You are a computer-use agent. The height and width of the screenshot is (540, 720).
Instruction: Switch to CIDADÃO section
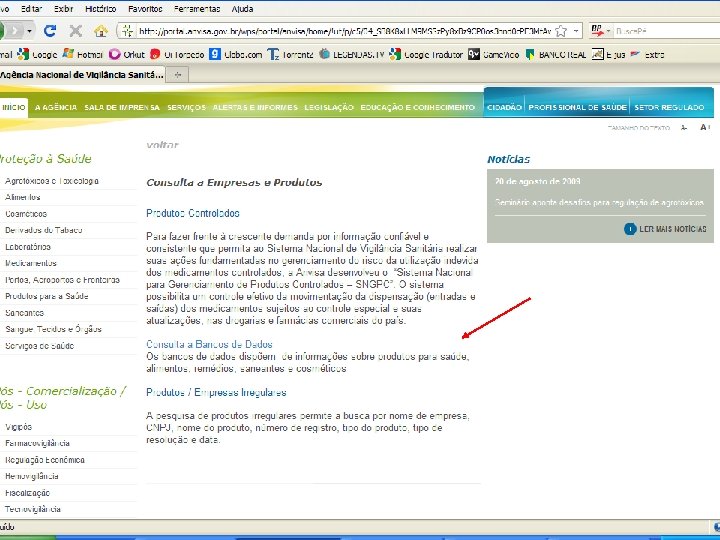tap(504, 107)
